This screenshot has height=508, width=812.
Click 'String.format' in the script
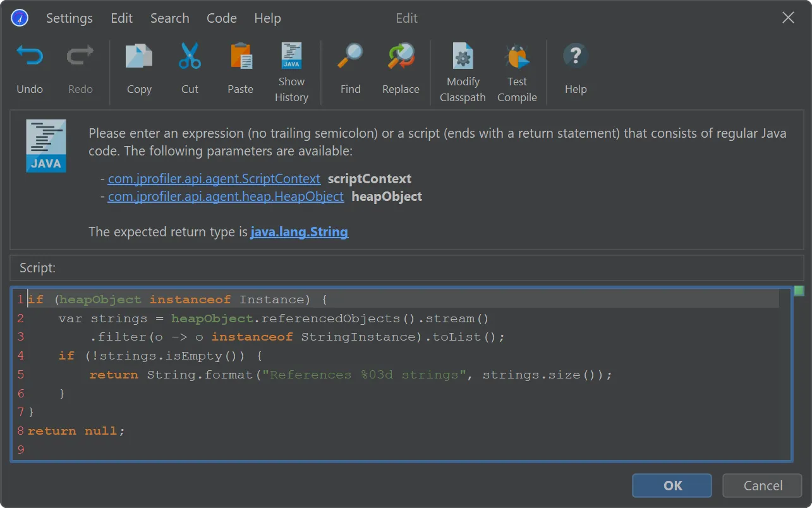pyautogui.click(x=200, y=375)
